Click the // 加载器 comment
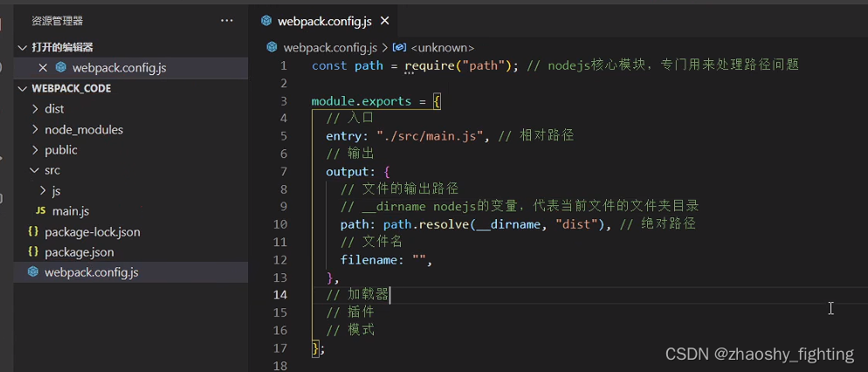The width and height of the screenshot is (868, 372). 358,295
